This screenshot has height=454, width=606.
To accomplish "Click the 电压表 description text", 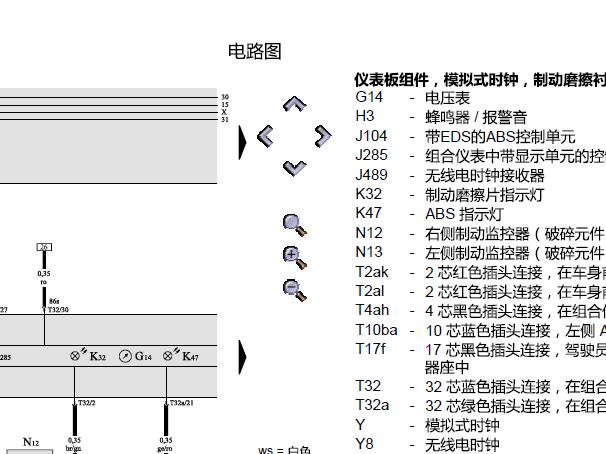I will pyautogui.click(x=447, y=98).
